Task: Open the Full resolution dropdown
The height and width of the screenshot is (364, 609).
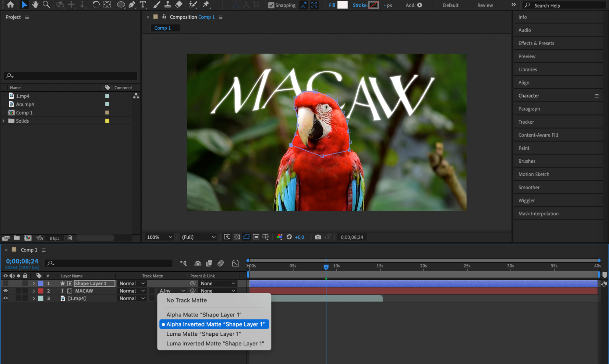Action: coord(198,237)
